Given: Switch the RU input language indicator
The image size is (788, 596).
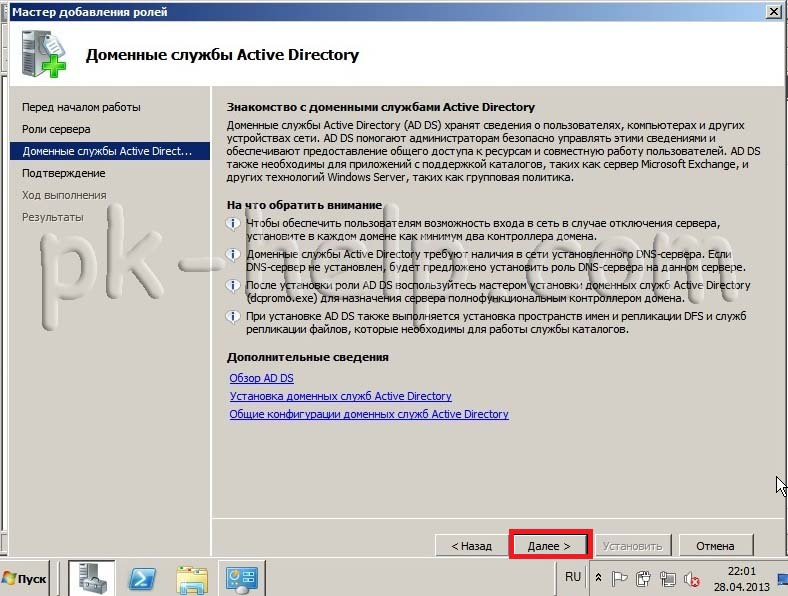Looking at the screenshot, I should point(572,577).
